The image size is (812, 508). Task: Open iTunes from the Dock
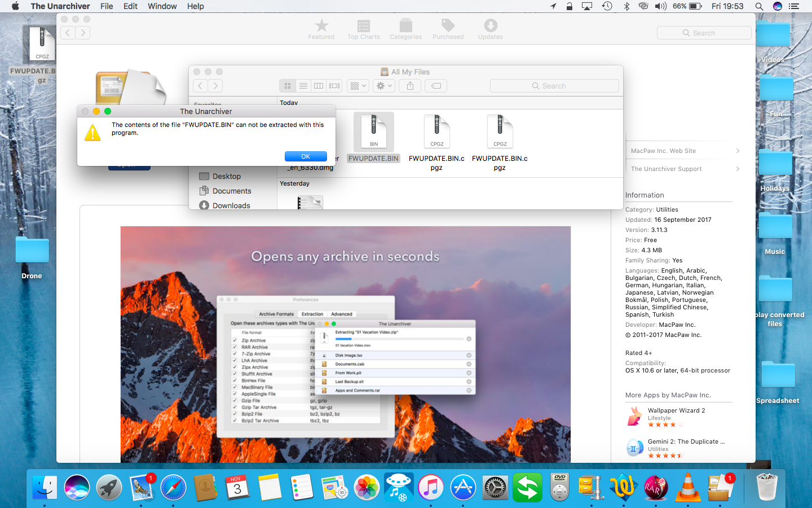pos(431,487)
